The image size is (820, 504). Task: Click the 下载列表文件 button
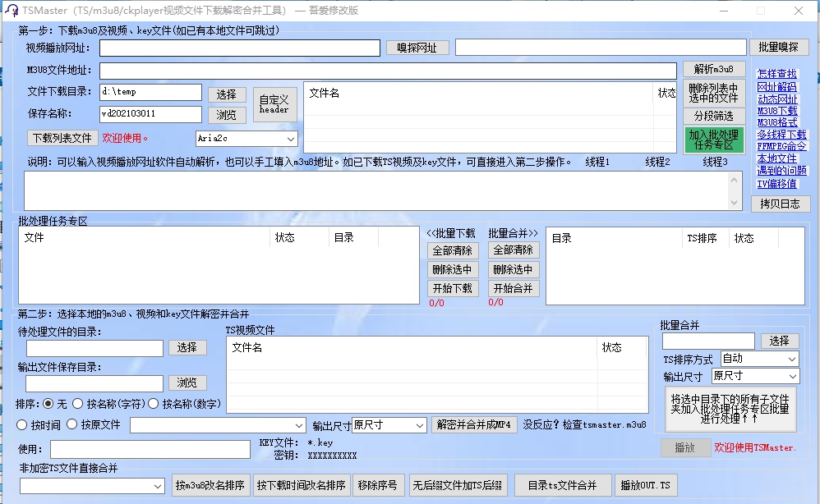pyautogui.click(x=62, y=138)
